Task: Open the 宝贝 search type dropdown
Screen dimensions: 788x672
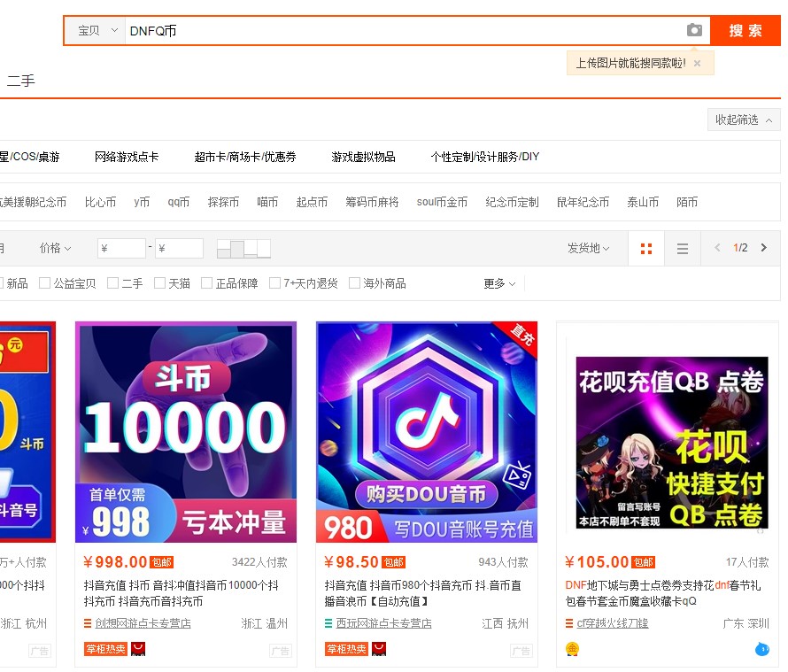Action: (96, 31)
